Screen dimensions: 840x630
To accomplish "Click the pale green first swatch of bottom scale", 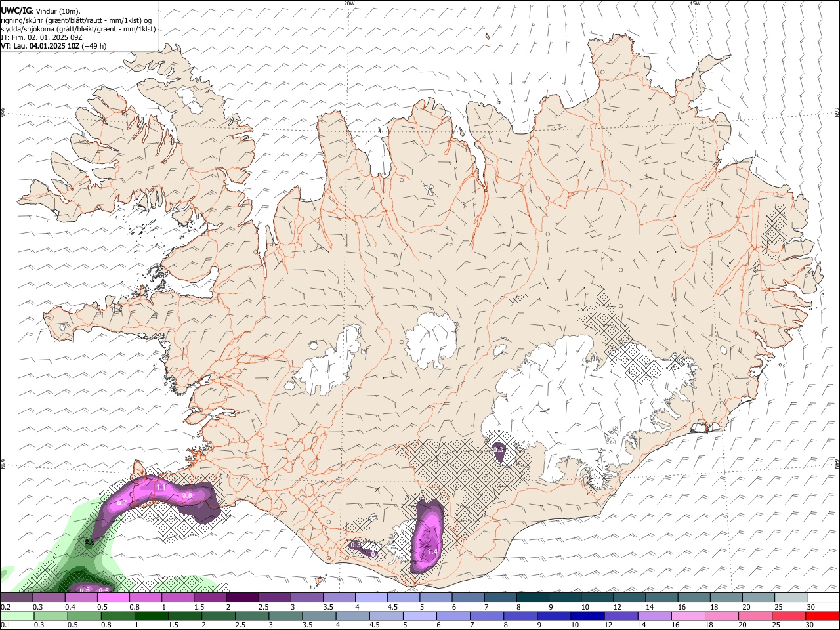I will click(x=17, y=616).
